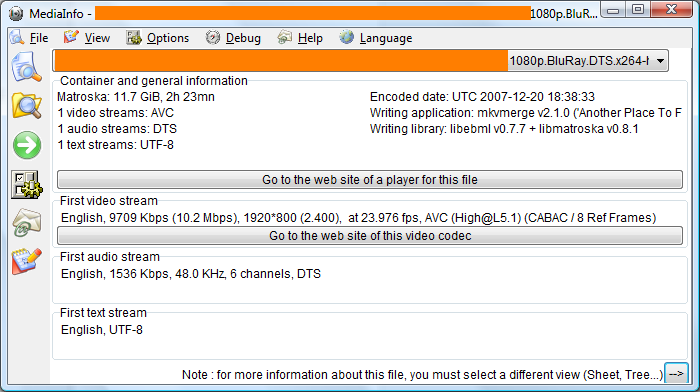Open the File menu
The width and height of the screenshot is (700, 392).
tap(39, 38)
